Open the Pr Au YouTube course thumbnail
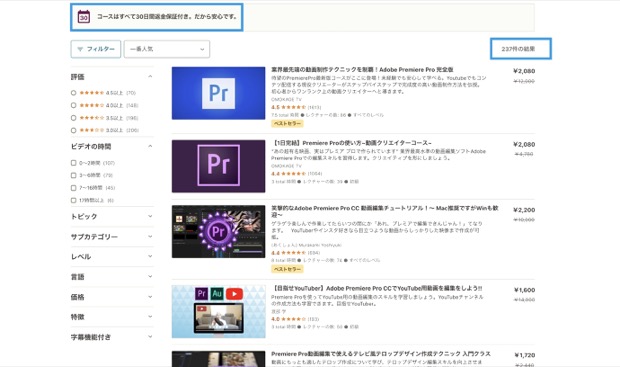This screenshot has height=367, width=620. tap(218, 312)
